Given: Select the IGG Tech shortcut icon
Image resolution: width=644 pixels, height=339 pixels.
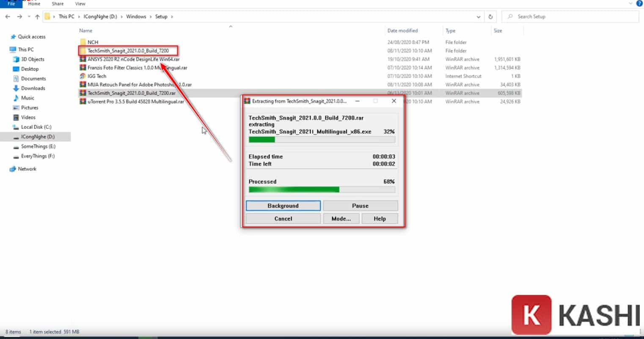Looking at the screenshot, I should 83,76.
